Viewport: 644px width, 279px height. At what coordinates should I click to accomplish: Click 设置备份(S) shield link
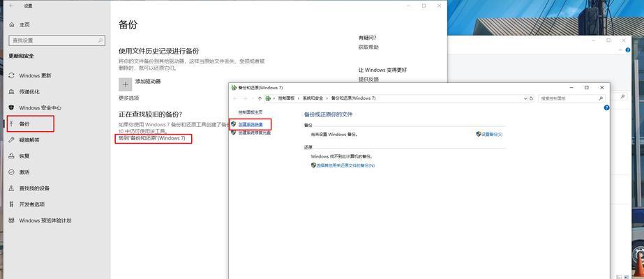click(489, 134)
